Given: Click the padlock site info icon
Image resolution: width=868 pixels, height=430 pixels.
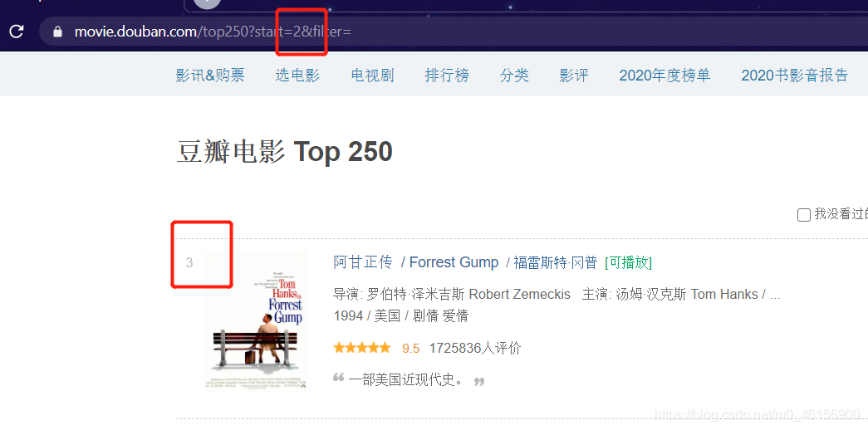Looking at the screenshot, I should [x=57, y=32].
